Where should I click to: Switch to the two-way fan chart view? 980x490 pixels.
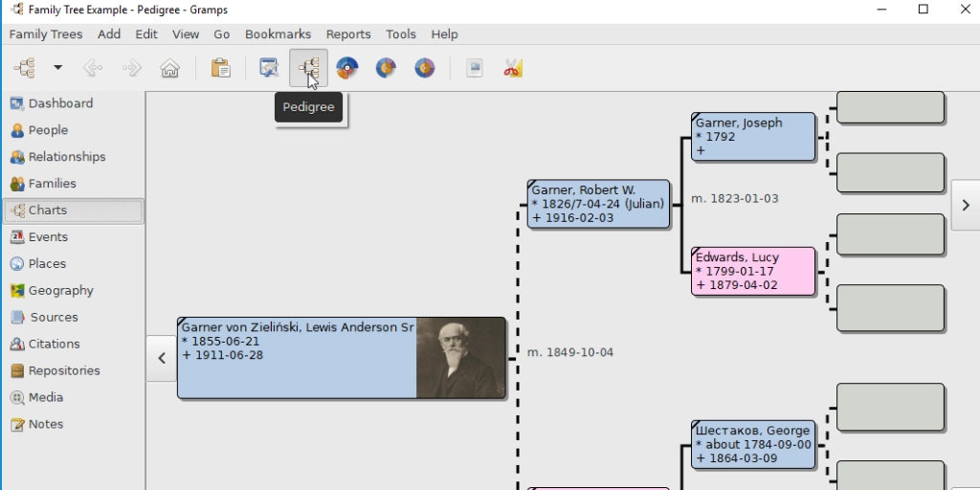(424, 68)
